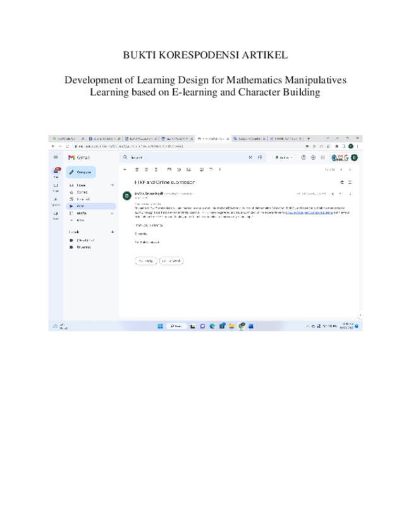411x532 pixels.
Task: Expand the More folders list
Action: pos(92,220)
